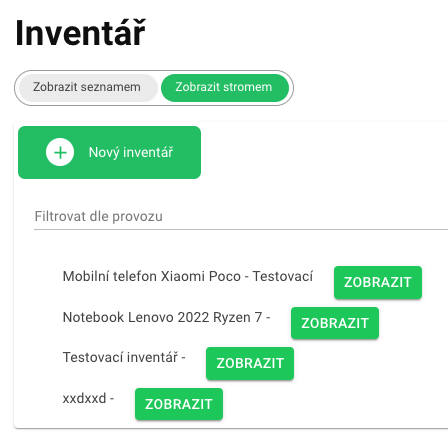448x448 pixels.
Task: Focus the 'Filtrovat dle provozu' filter field
Action: coord(241,216)
